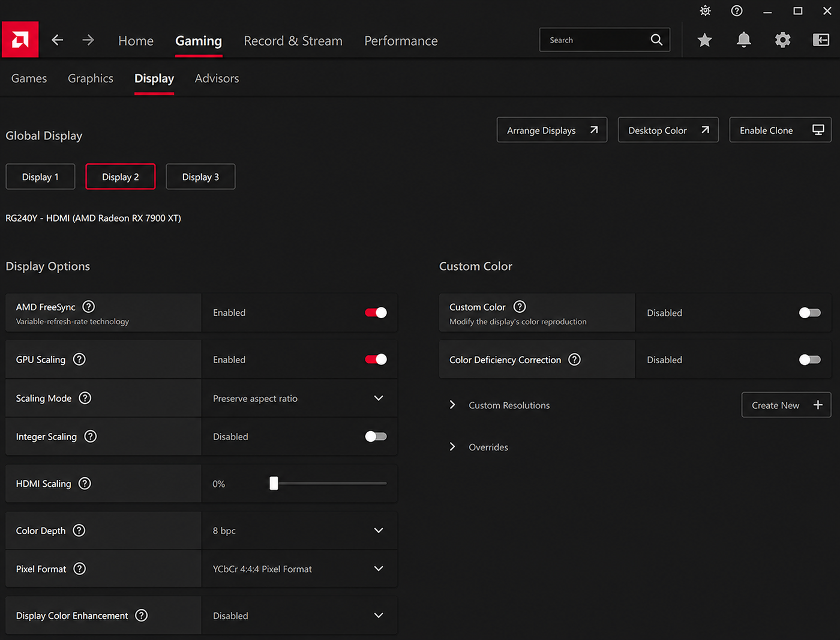Show Display Color Enhancement help icon
840x640 pixels.
[142, 615]
